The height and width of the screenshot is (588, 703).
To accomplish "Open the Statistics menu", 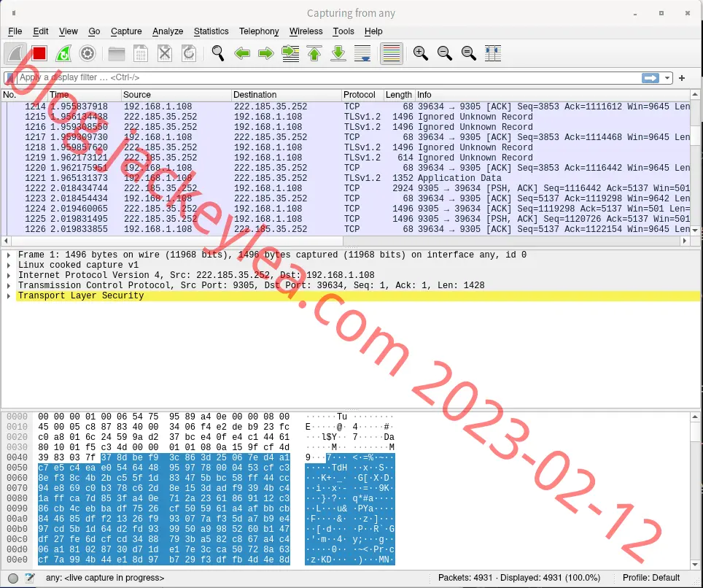I will pos(211,31).
